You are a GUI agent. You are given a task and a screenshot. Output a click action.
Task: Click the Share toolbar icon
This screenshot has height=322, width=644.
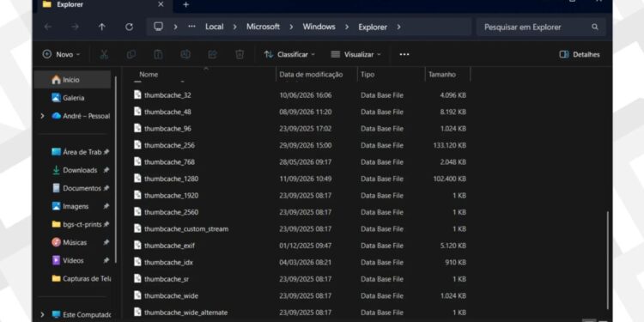[212, 54]
